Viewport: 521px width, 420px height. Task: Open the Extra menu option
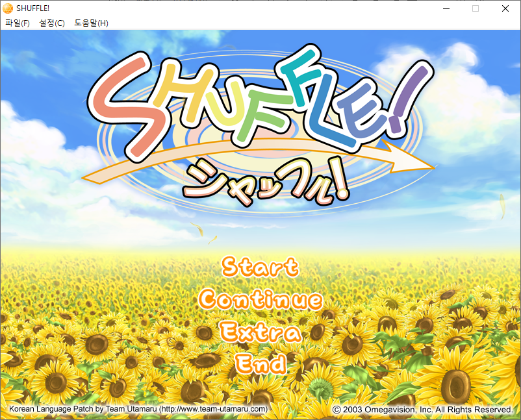click(260, 332)
